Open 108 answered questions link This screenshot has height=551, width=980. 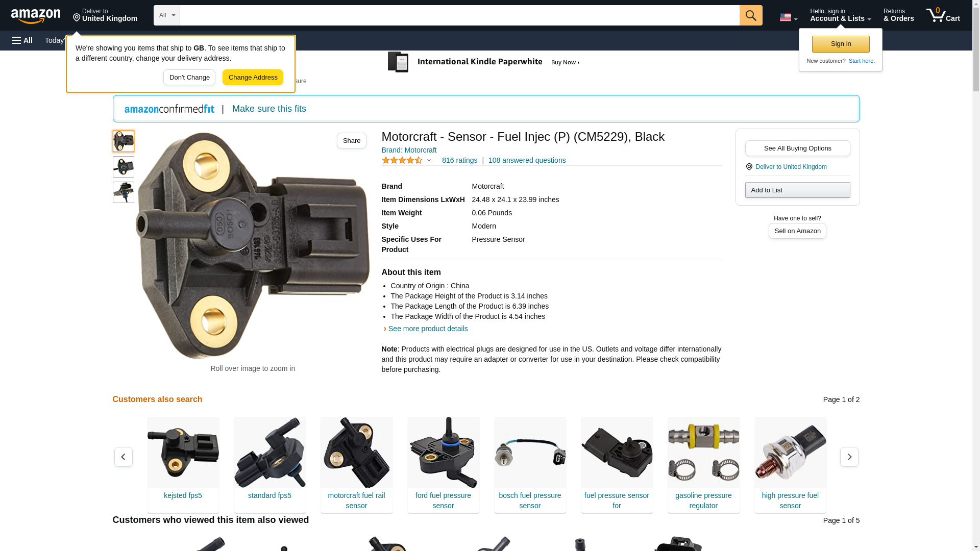tap(527, 160)
